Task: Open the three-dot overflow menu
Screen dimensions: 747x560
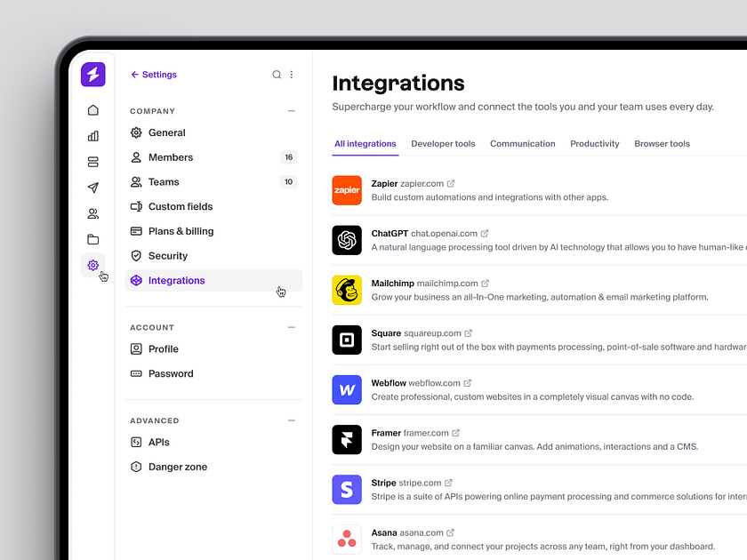Action: click(291, 75)
